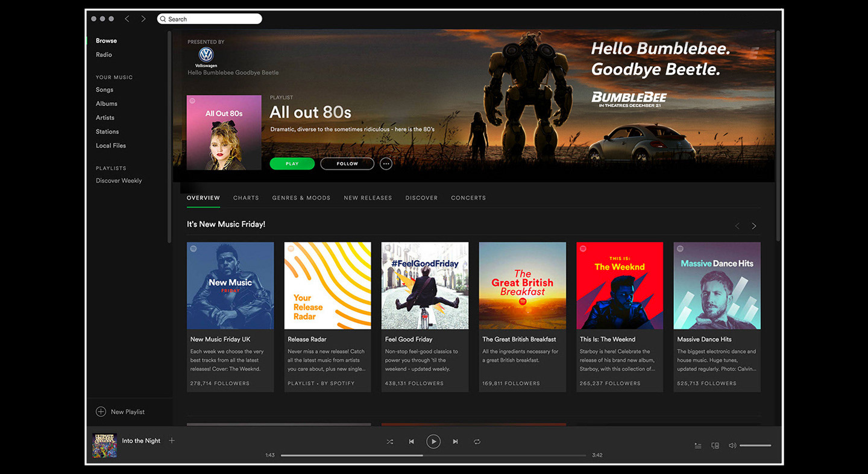
Task: Open Stations under Your Music
Action: tap(107, 131)
